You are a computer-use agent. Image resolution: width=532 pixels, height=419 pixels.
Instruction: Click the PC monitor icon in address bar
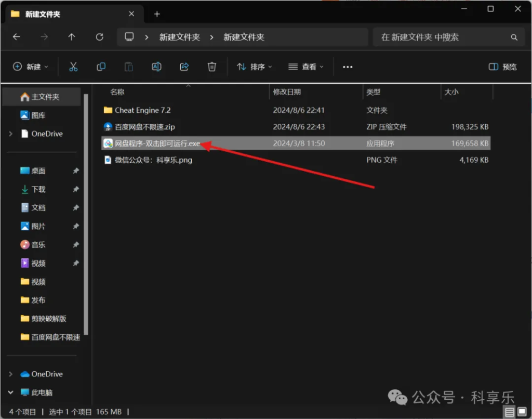pyautogui.click(x=129, y=37)
